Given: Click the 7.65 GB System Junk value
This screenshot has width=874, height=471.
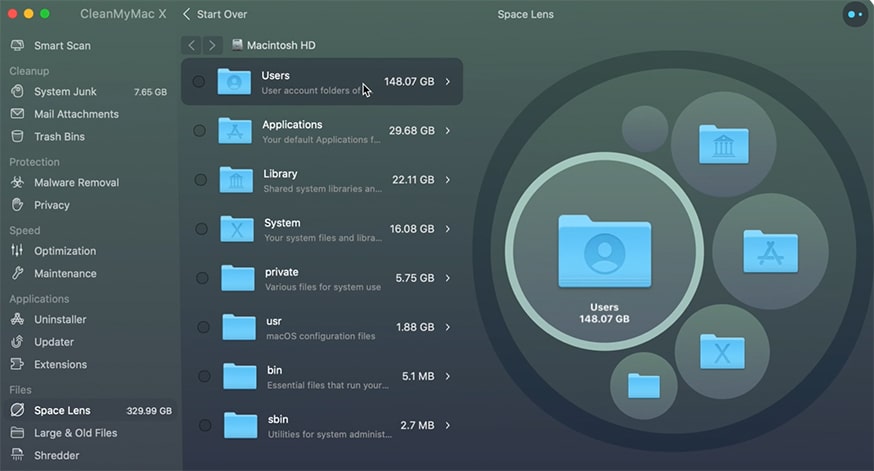Looking at the screenshot, I should coord(150,92).
